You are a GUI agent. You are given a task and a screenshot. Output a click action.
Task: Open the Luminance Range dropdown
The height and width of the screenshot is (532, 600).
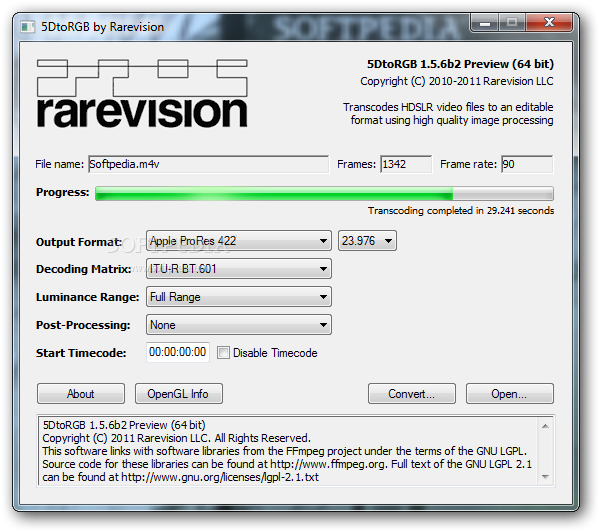click(238, 297)
